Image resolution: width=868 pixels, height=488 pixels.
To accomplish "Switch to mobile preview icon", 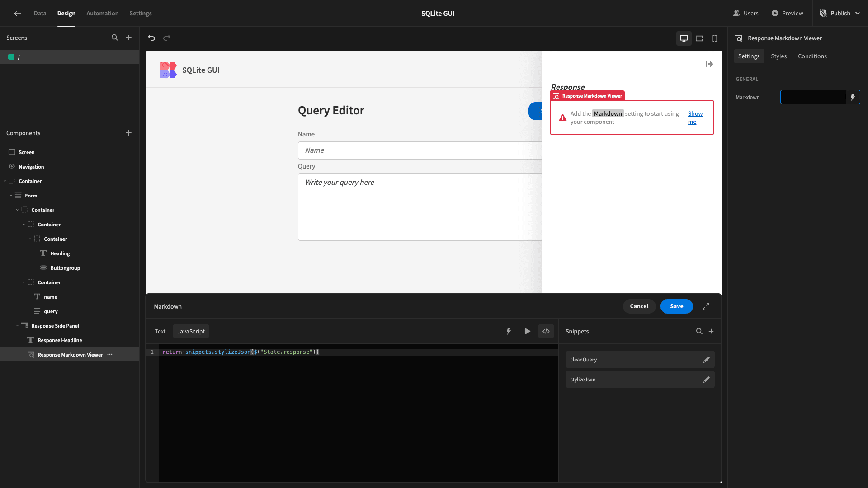I will [715, 38].
